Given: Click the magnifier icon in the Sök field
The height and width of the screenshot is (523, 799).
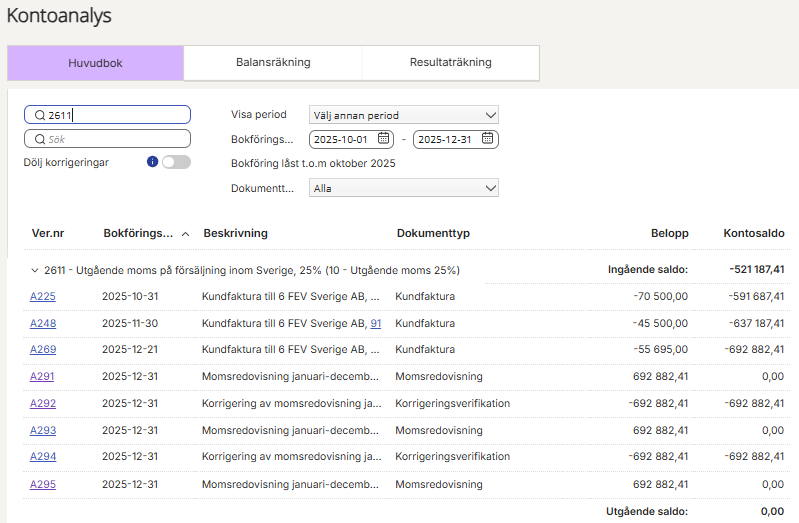Looking at the screenshot, I should 40,139.
